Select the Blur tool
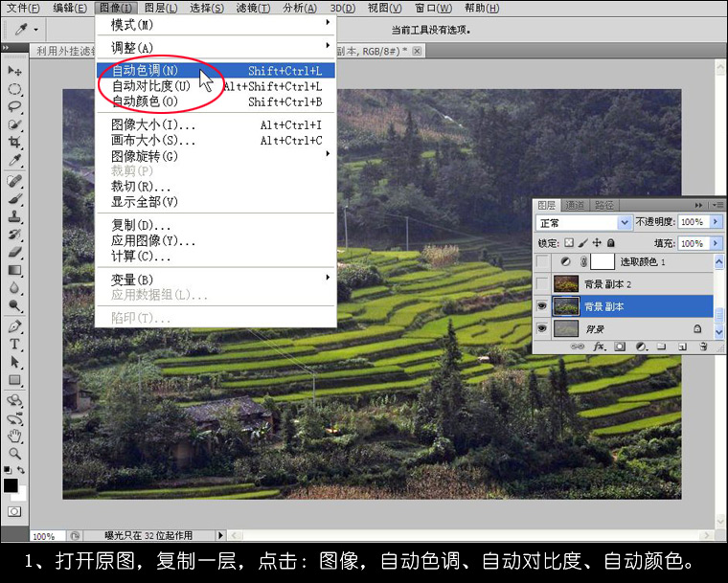Viewport: 728px width, 583px height. [14, 288]
